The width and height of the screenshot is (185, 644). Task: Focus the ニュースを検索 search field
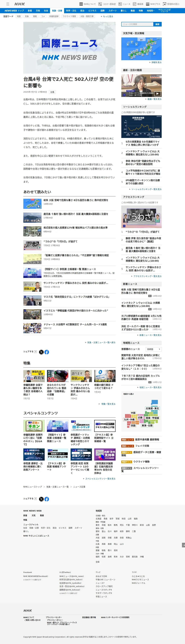click(x=137, y=24)
